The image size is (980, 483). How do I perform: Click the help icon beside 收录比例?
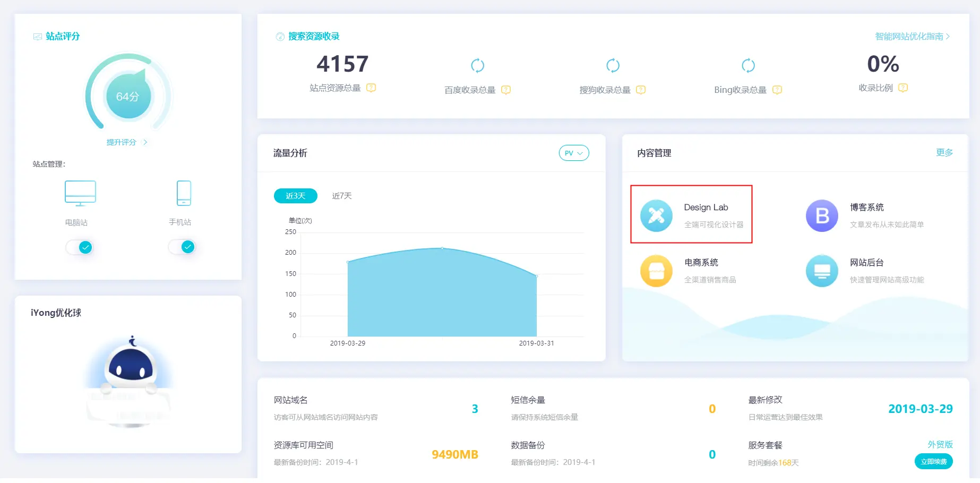pos(903,88)
